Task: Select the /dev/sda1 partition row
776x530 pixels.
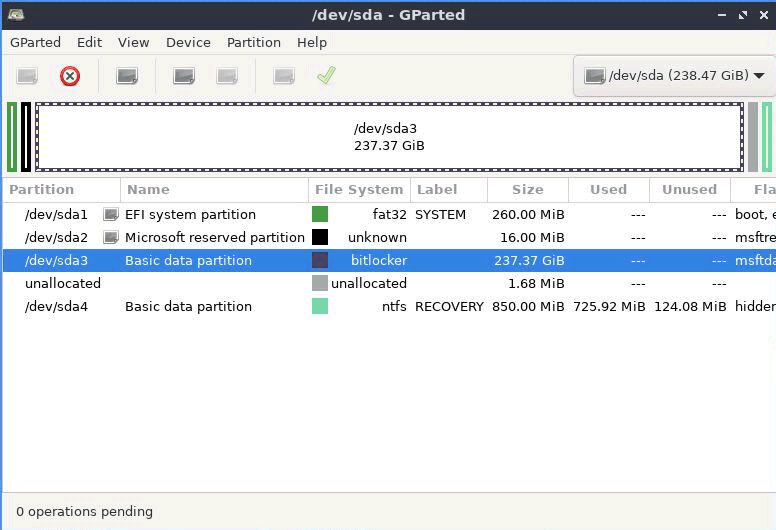Action: [389, 214]
